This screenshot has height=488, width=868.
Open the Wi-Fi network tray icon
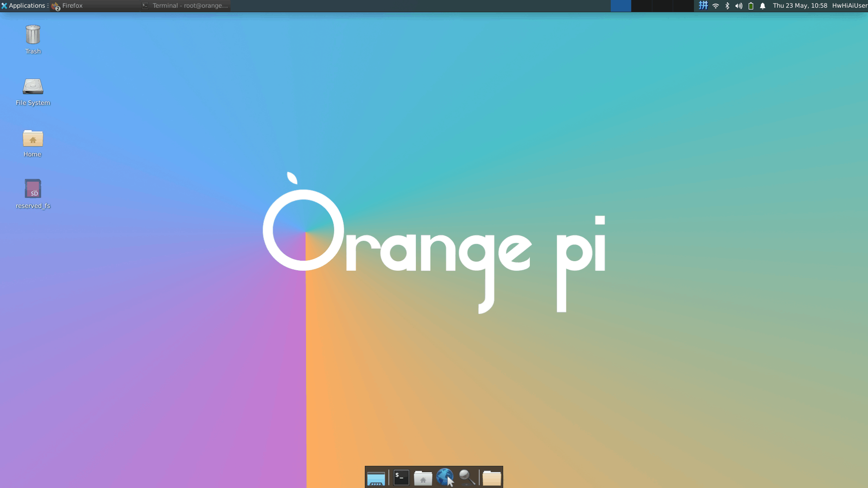(x=716, y=6)
